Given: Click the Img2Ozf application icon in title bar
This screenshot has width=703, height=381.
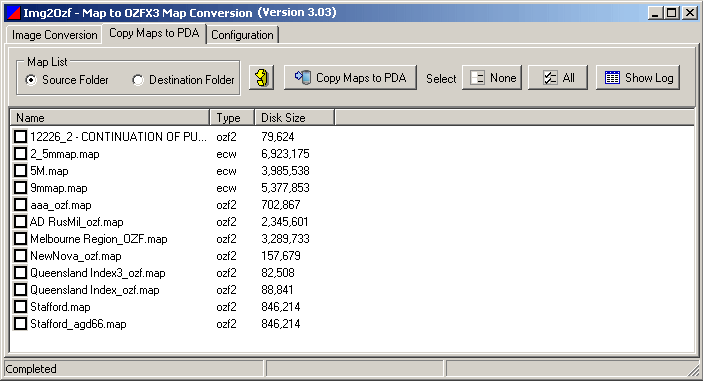Looking at the screenshot, I should point(13,13).
